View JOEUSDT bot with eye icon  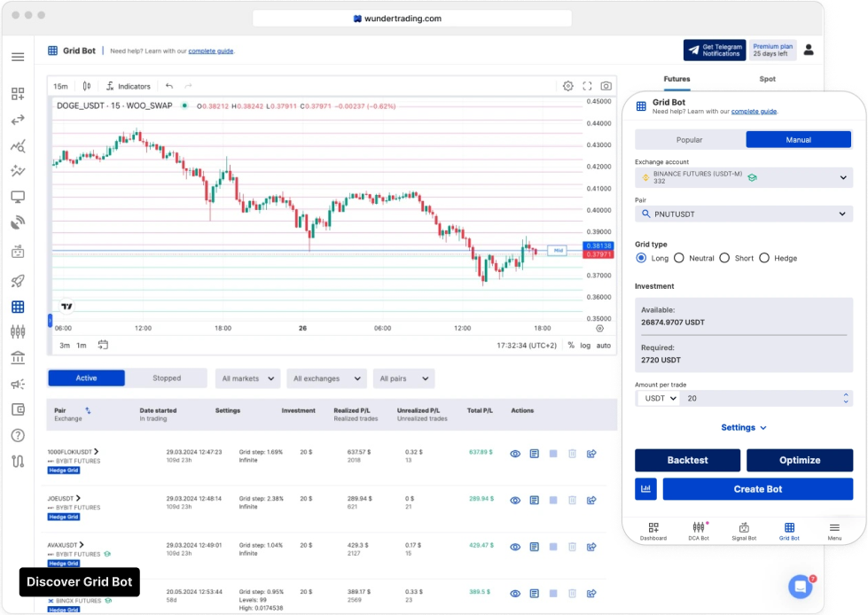515,500
